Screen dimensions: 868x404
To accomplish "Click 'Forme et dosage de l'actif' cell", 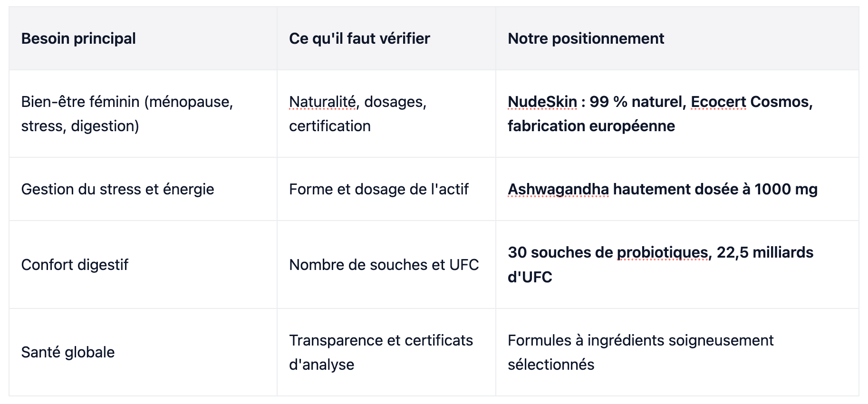I will point(386,189).
